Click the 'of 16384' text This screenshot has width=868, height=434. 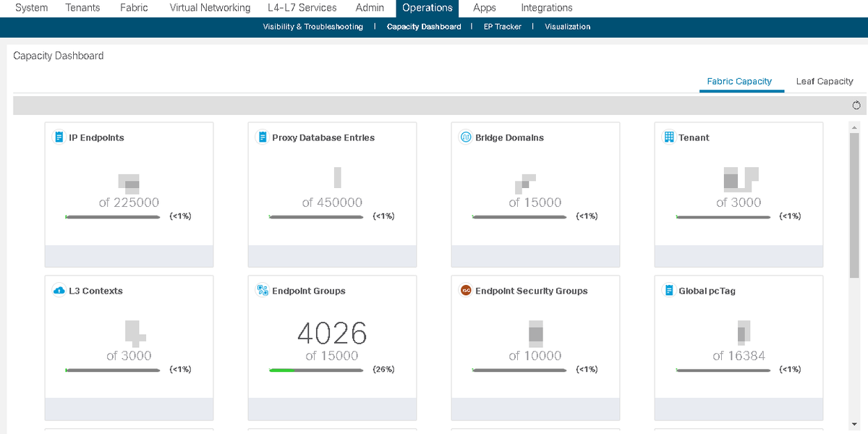(x=739, y=356)
